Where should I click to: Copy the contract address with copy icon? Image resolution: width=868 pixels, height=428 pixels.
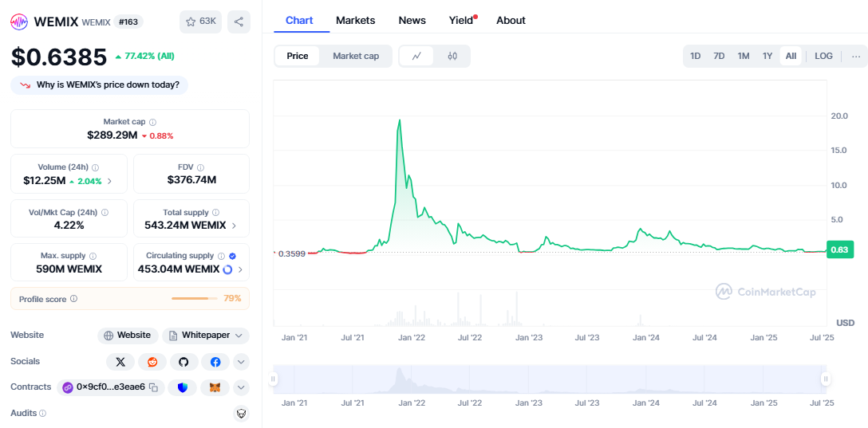154,387
